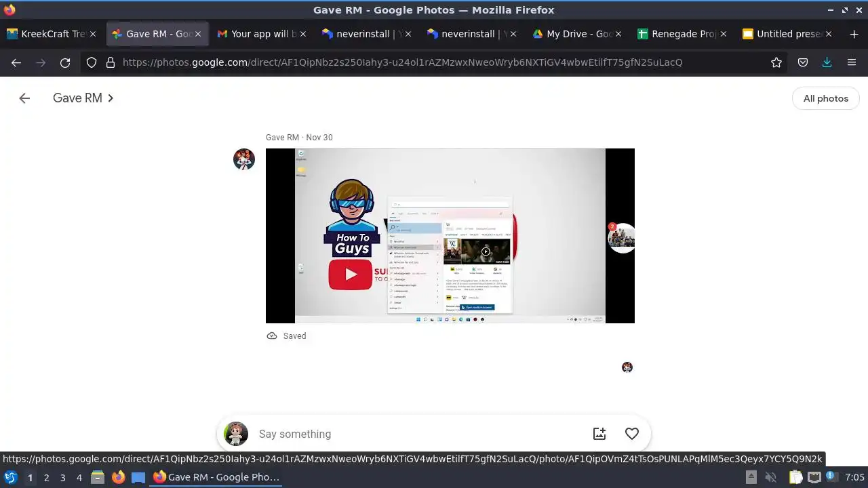The width and height of the screenshot is (868, 488).
Task: Click the Firefox back navigation button
Action: tap(16, 62)
